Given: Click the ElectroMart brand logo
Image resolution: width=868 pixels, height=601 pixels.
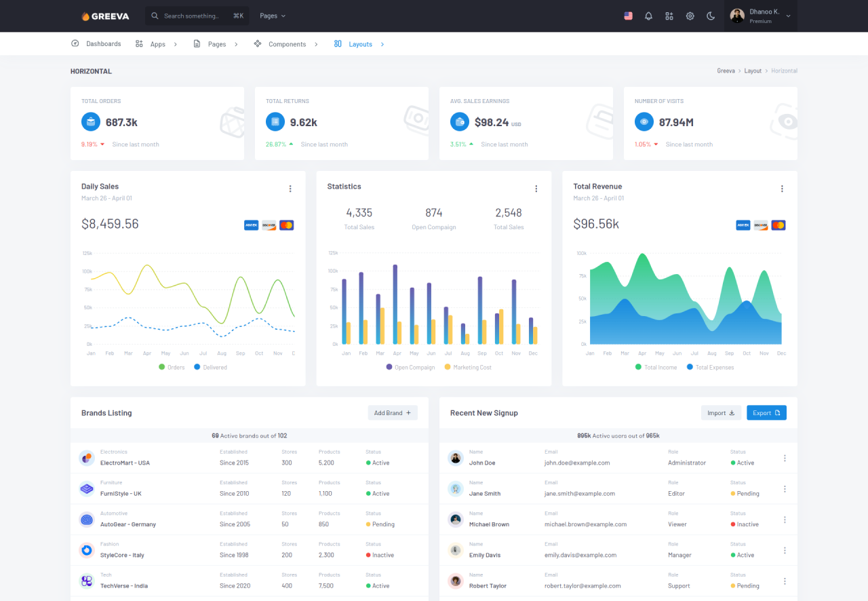Looking at the screenshot, I should [87, 458].
